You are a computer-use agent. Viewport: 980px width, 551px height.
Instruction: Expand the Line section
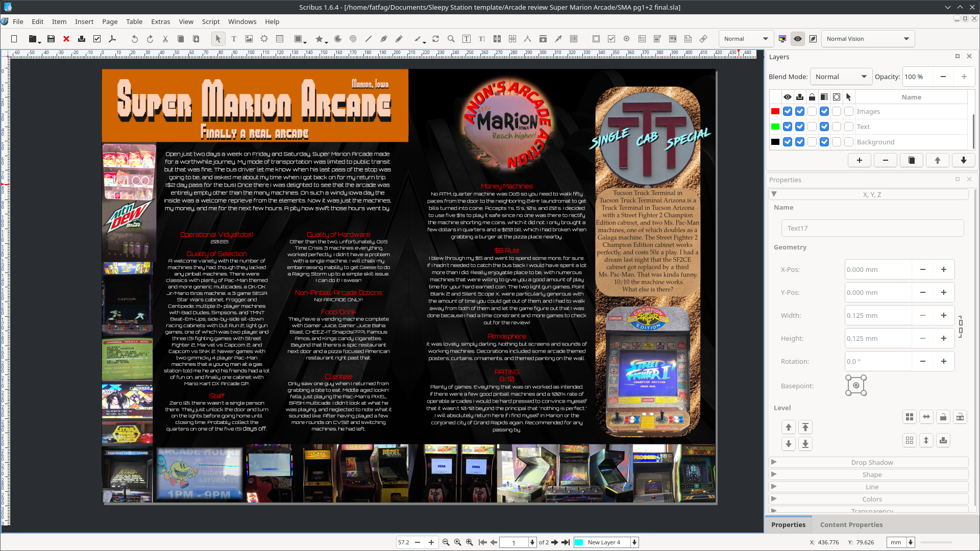pyautogui.click(x=868, y=487)
